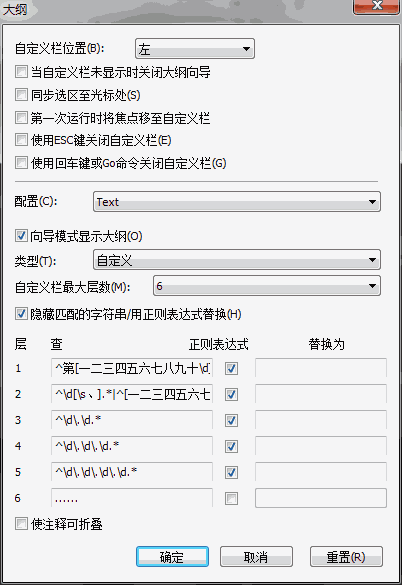Image resolution: width=402 pixels, height=585 pixels.
Task: Click the 取消 button
Action: pyautogui.click(x=256, y=557)
